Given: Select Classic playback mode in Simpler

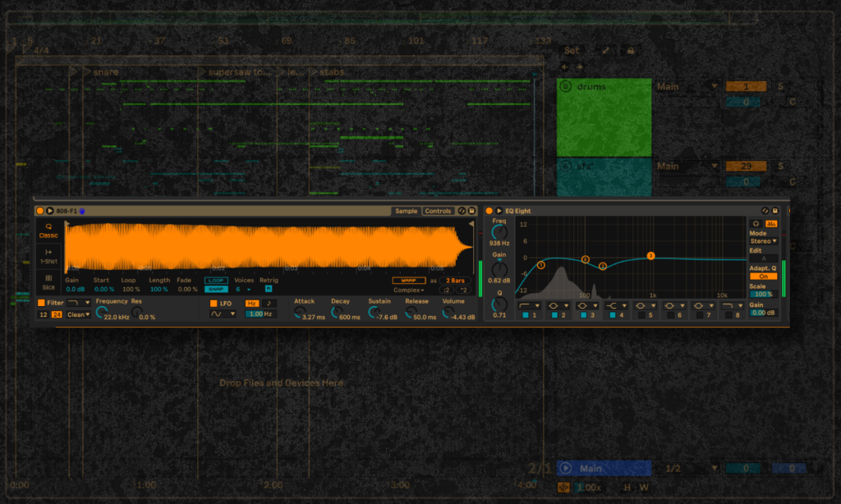Looking at the screenshot, I should [x=48, y=230].
